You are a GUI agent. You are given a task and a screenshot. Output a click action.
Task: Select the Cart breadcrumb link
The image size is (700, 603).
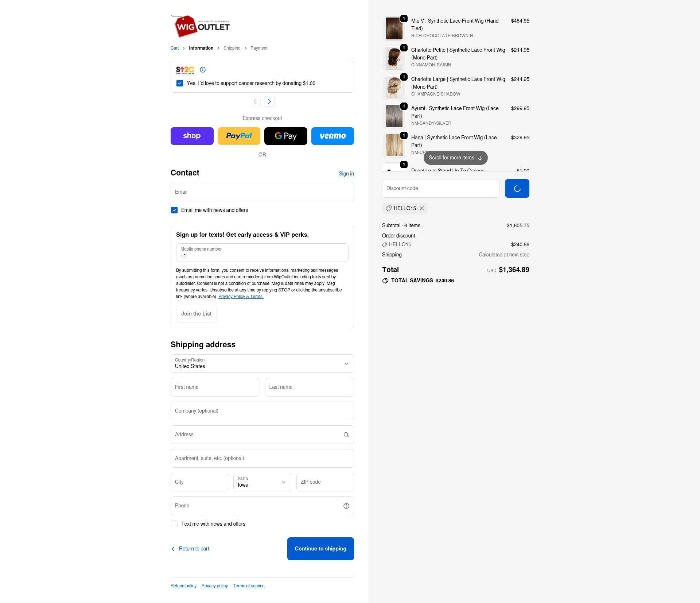pos(175,48)
